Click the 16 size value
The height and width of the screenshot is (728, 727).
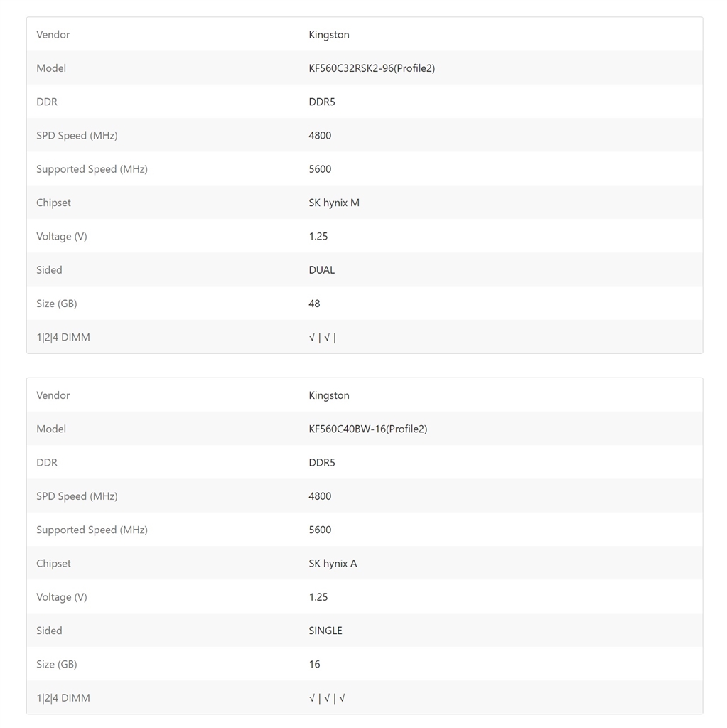314,664
